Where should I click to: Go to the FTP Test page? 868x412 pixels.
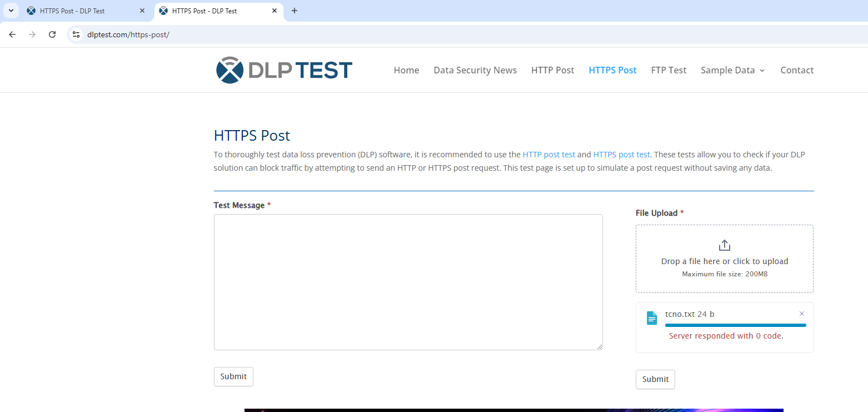(x=669, y=70)
